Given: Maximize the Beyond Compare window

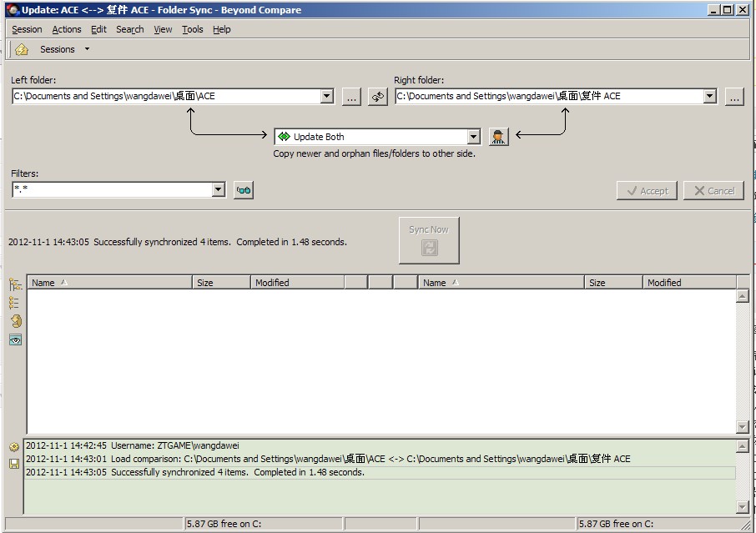Looking at the screenshot, I should [728, 10].
